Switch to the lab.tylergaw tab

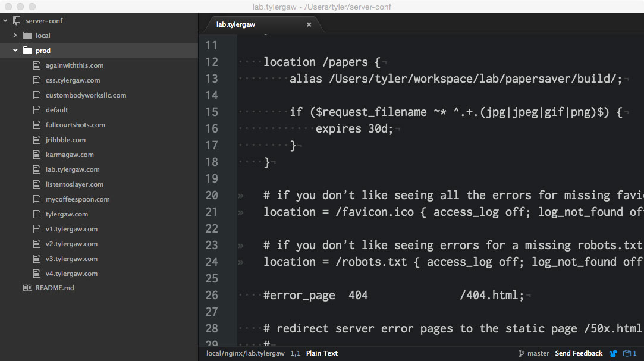click(x=235, y=24)
